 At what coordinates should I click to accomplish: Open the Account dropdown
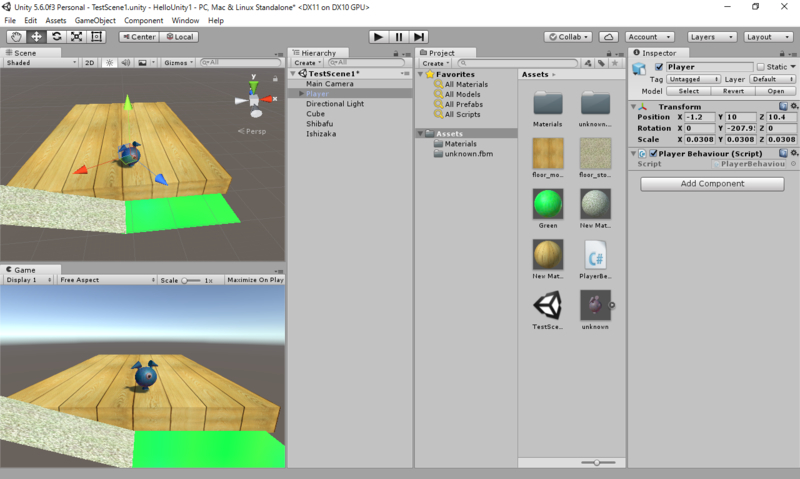click(649, 37)
